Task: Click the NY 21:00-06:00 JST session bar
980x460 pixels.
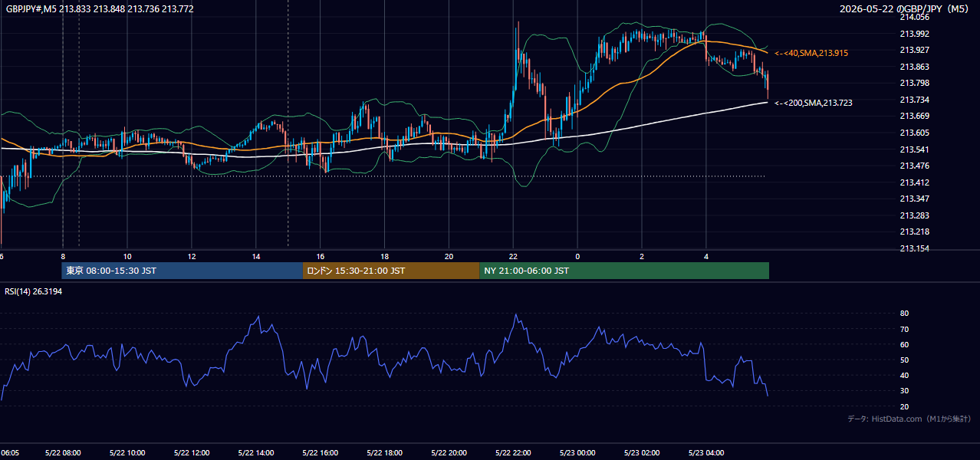Action: (624, 271)
